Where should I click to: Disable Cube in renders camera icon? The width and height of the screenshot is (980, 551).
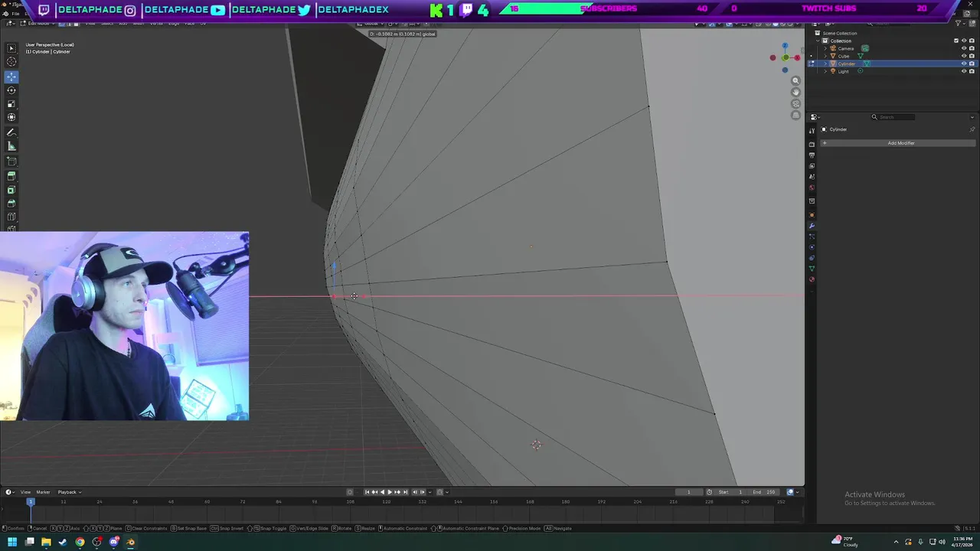[972, 56]
